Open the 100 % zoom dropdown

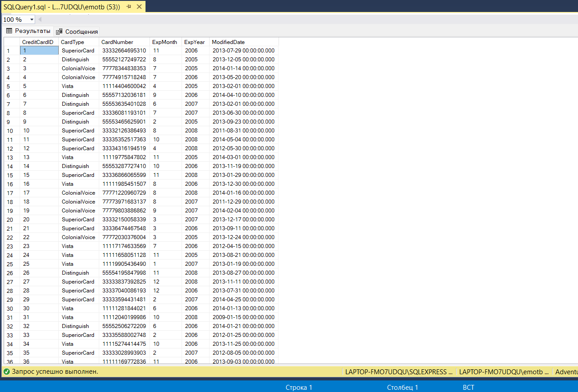click(x=32, y=20)
